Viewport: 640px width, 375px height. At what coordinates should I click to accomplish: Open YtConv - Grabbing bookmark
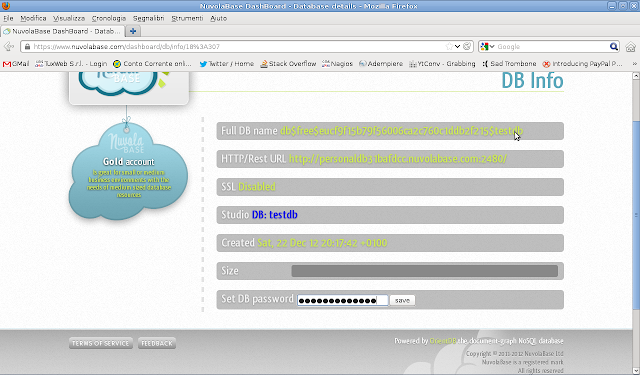[x=442, y=64]
